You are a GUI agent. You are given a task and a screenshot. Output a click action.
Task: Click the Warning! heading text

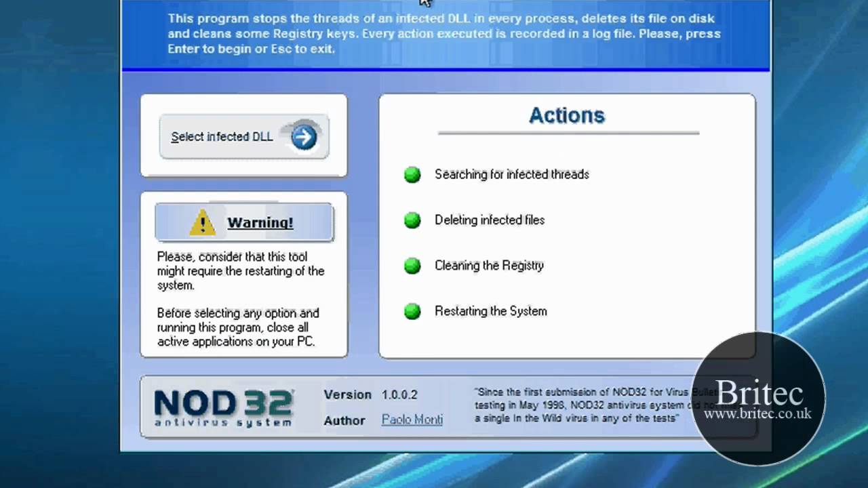click(260, 222)
